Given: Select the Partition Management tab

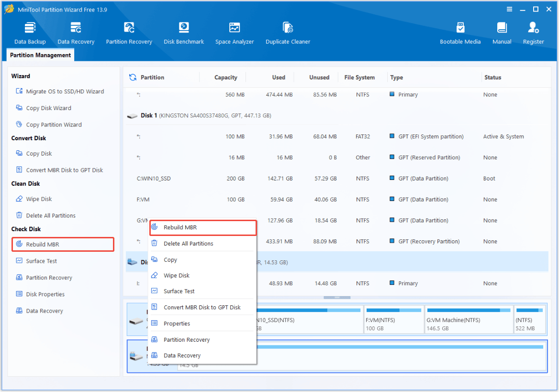Looking at the screenshot, I should 40,55.
